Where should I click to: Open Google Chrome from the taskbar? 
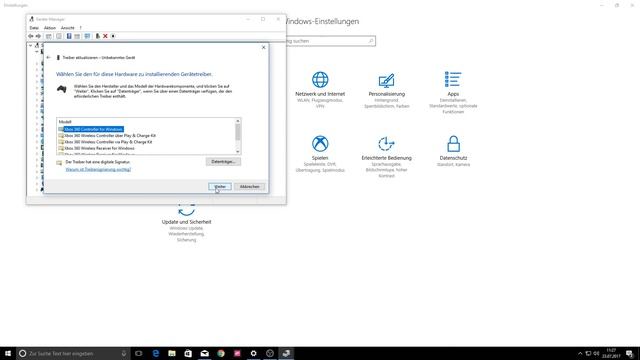221,353
